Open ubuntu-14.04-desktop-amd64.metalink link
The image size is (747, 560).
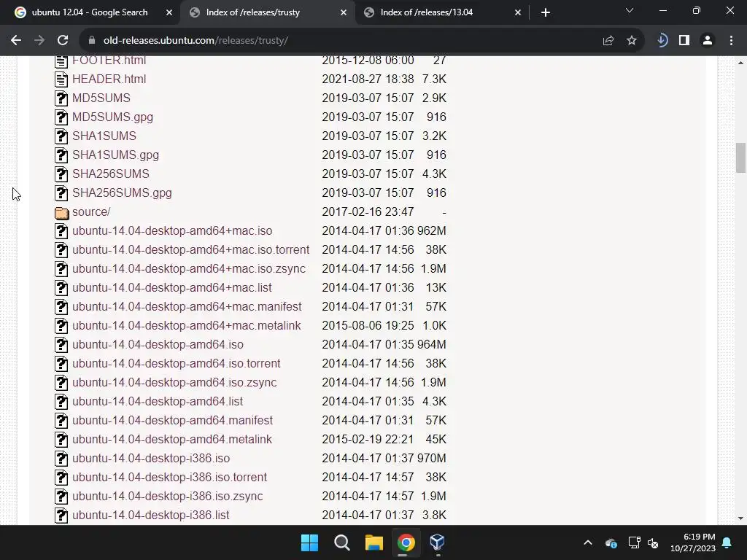click(172, 440)
